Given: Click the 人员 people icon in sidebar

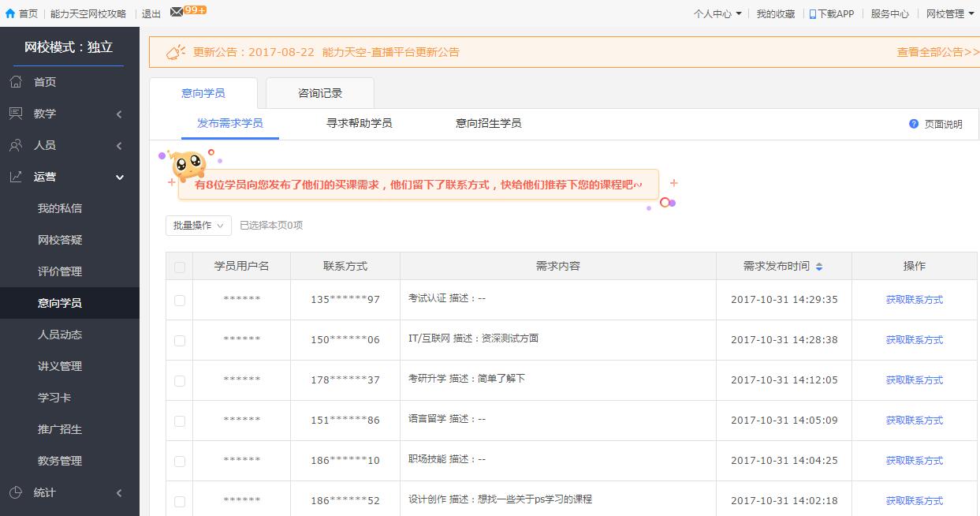Looking at the screenshot, I should point(16,145).
